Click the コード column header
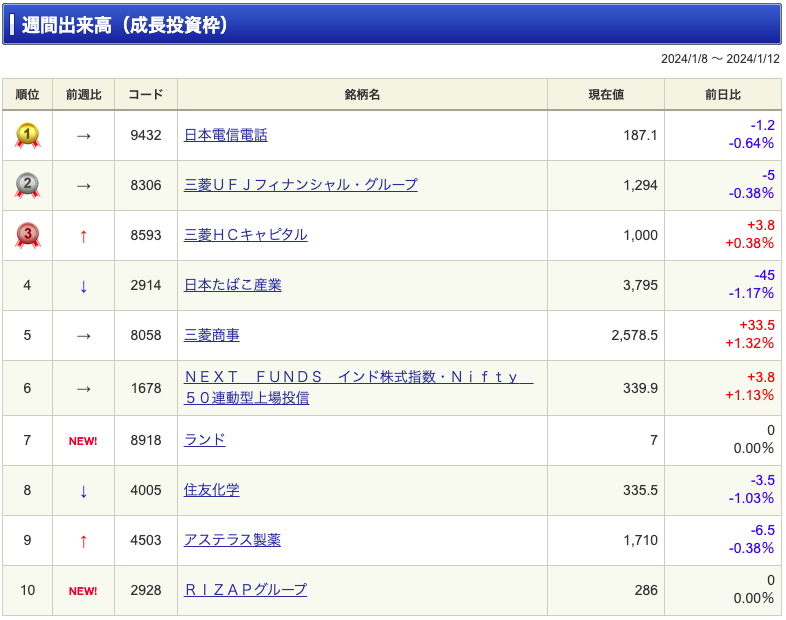Screen dimensions: 786x620 point(146,94)
